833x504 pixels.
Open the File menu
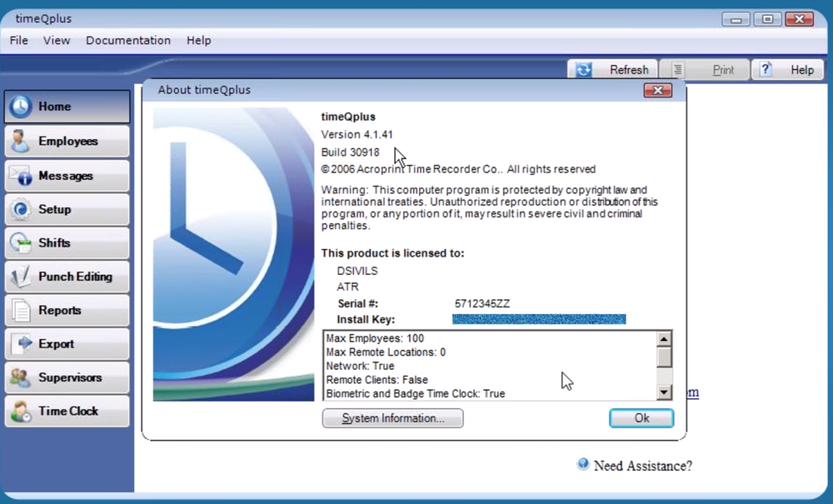pos(18,40)
